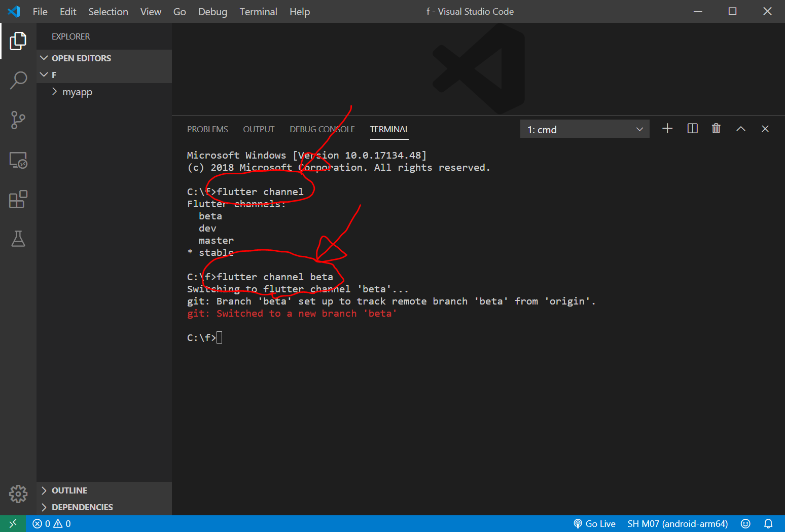The image size is (785, 532).
Task: Open the Test beaker view
Action: pyautogui.click(x=18, y=239)
